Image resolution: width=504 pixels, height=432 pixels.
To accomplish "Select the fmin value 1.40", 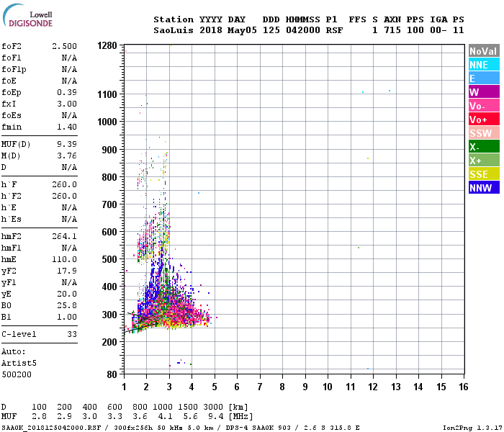I will [67, 127].
